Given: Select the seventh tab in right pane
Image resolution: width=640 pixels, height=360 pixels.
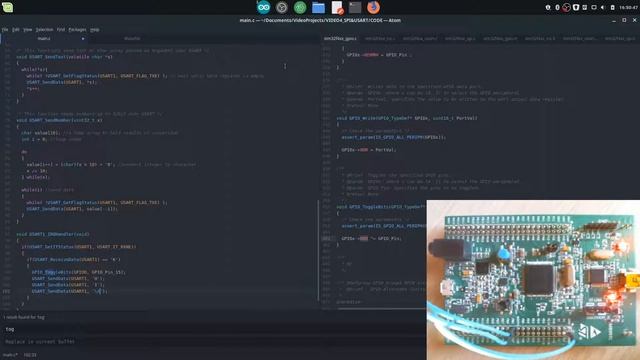Looking at the screenshot, I should click(x=580, y=38).
